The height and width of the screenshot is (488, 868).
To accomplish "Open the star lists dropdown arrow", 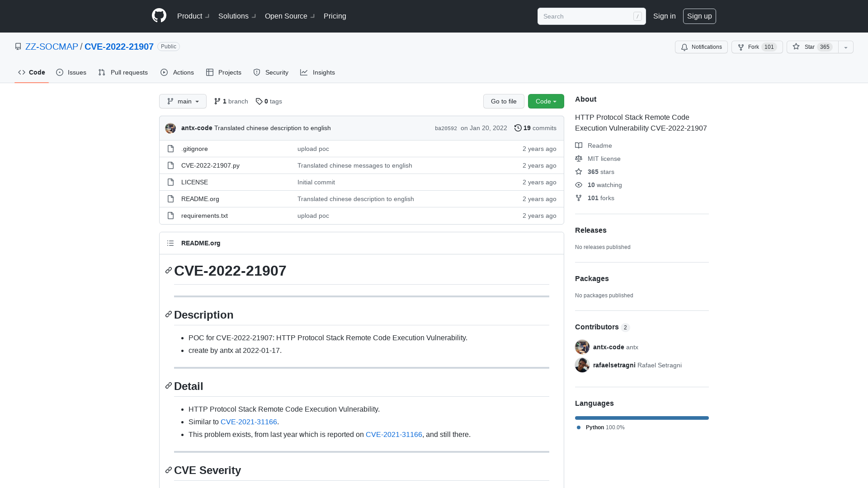I will pos(846,47).
